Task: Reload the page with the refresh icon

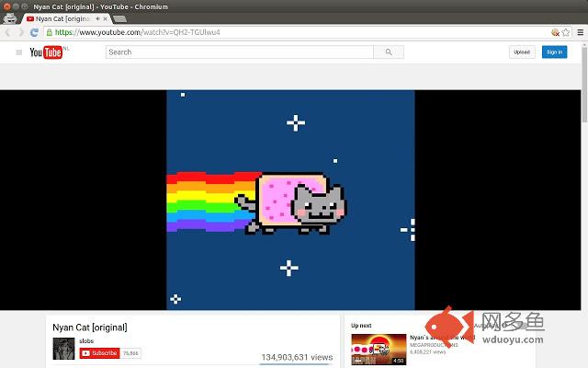Action: 34,32
